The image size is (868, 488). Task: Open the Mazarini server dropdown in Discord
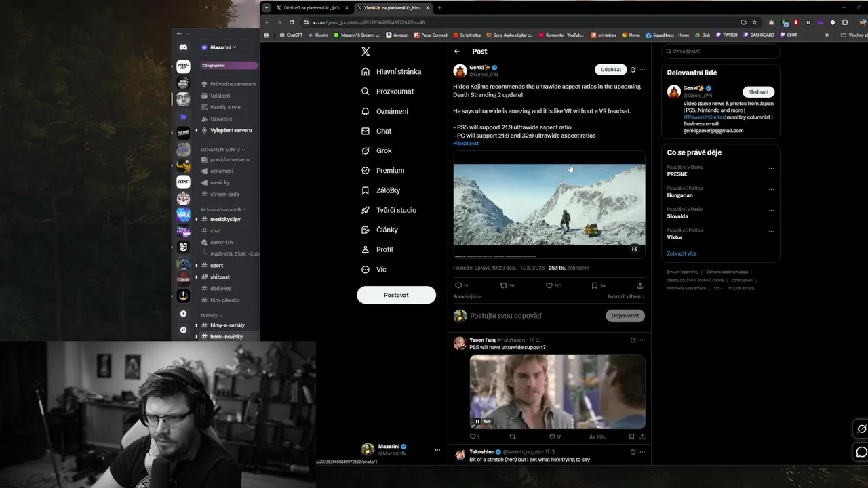click(223, 47)
